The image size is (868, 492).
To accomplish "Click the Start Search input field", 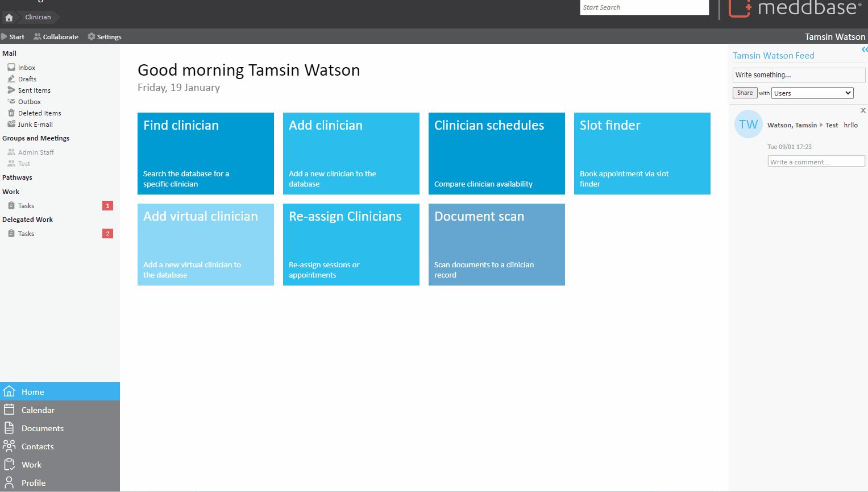I will coord(644,7).
